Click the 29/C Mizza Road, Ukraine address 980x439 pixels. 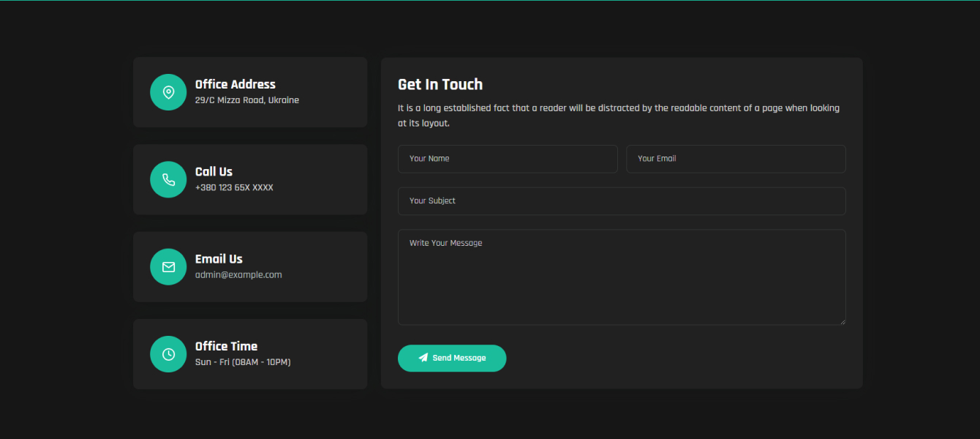[247, 100]
